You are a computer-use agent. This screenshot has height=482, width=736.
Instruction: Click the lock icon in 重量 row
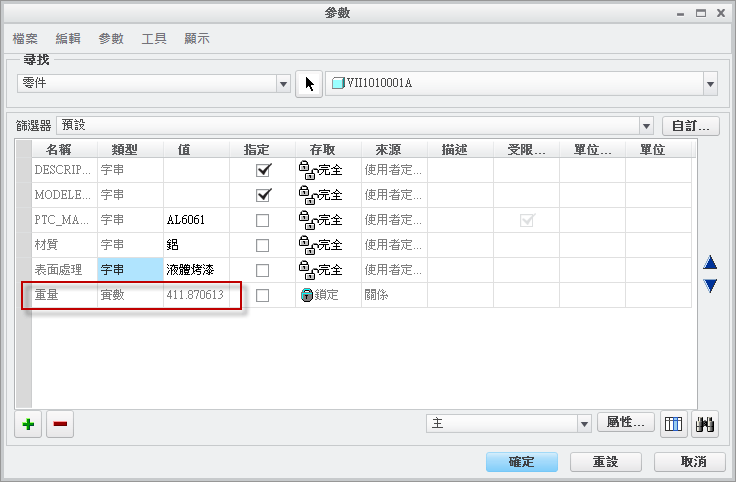(x=307, y=295)
